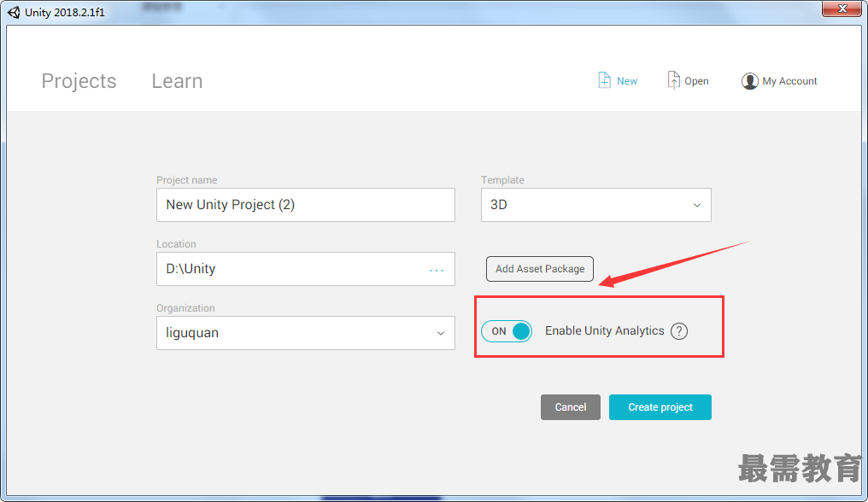Switch to the Projects tab
868x502 pixels.
click(x=79, y=81)
